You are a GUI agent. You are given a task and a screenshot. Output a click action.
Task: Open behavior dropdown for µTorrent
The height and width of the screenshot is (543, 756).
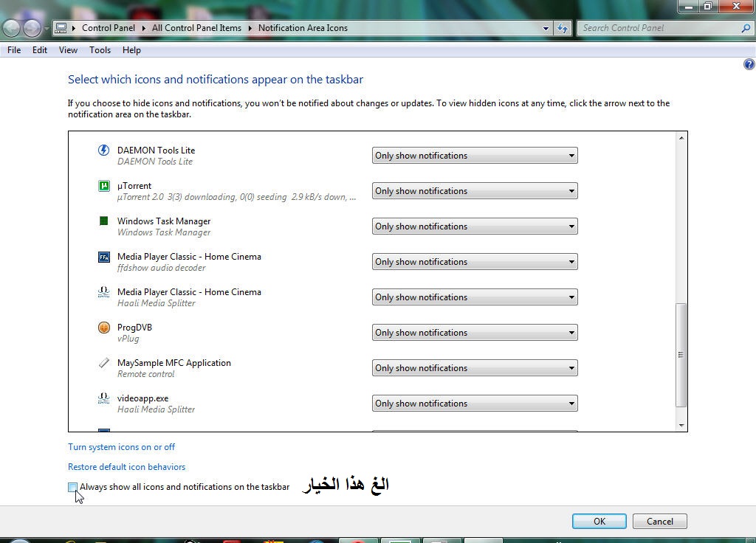tap(475, 191)
